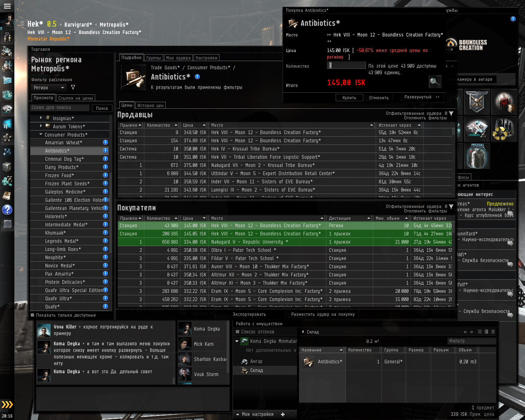The image size is (525, 420).
Task: Click the Antibiotics item icon in Склад
Action: [308, 362]
